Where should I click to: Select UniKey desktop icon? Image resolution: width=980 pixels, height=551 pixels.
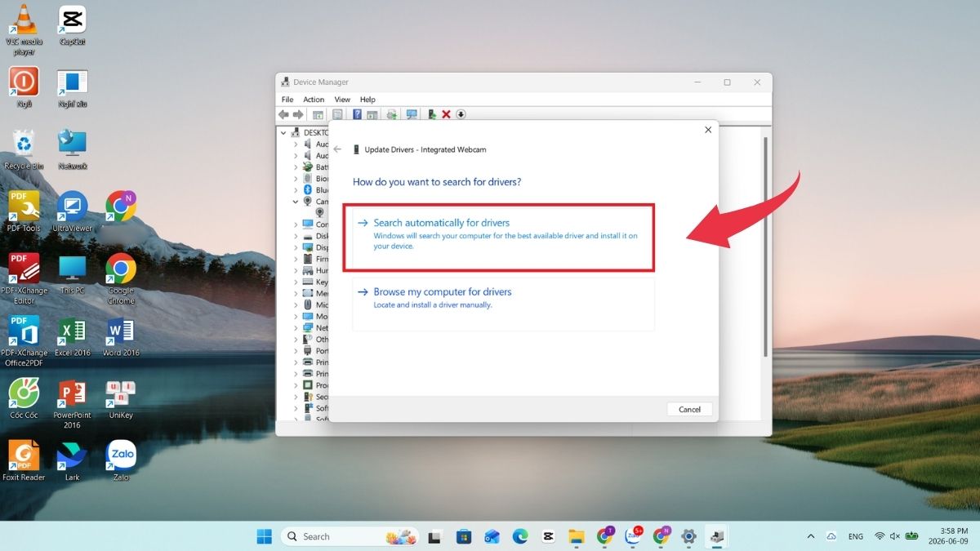(x=121, y=399)
